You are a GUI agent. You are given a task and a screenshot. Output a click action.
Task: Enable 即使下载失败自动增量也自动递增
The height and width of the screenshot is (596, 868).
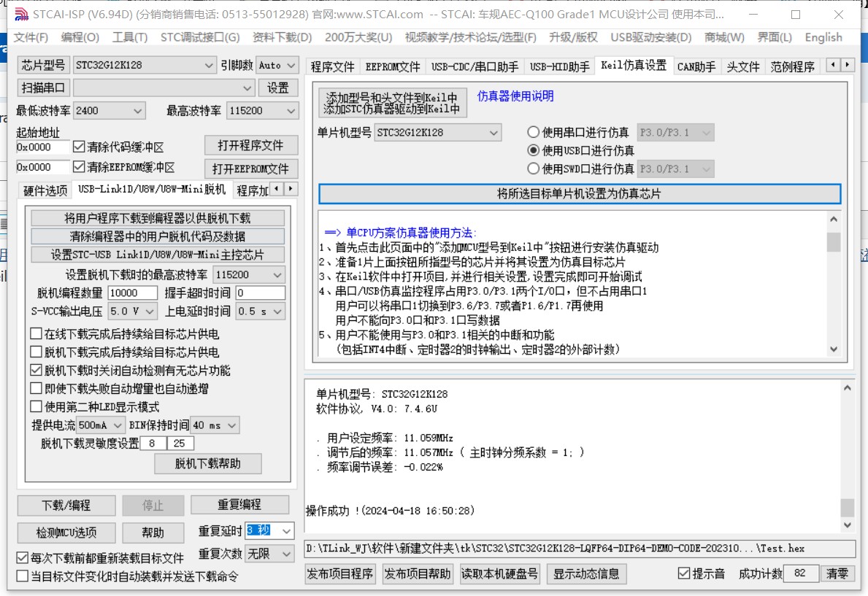37,389
